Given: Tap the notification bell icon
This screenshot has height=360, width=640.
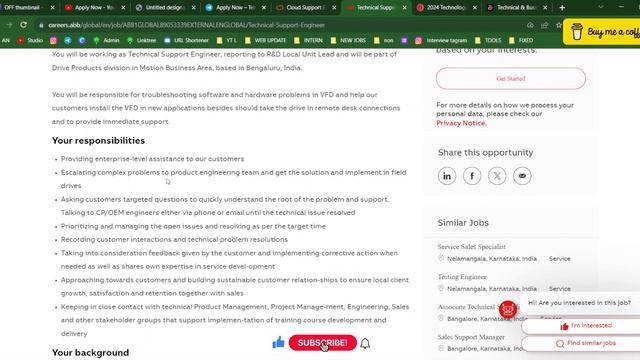Looking at the screenshot, I should [x=365, y=343].
